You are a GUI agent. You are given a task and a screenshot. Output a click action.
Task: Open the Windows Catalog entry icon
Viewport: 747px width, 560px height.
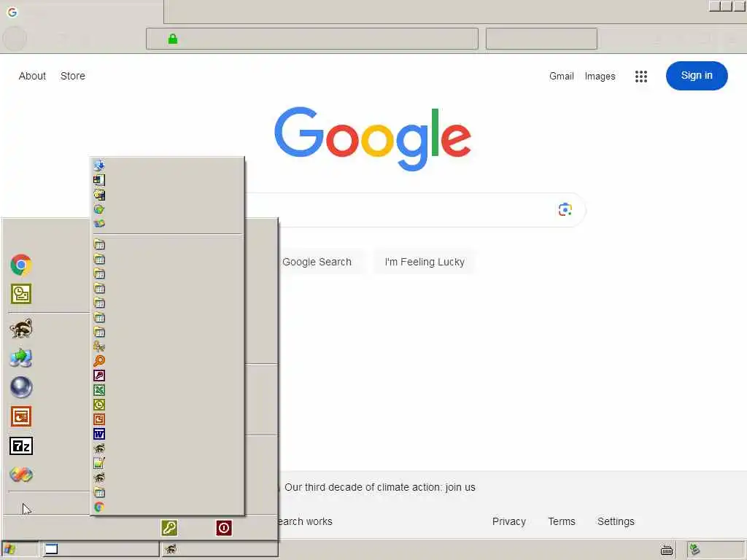point(99,180)
